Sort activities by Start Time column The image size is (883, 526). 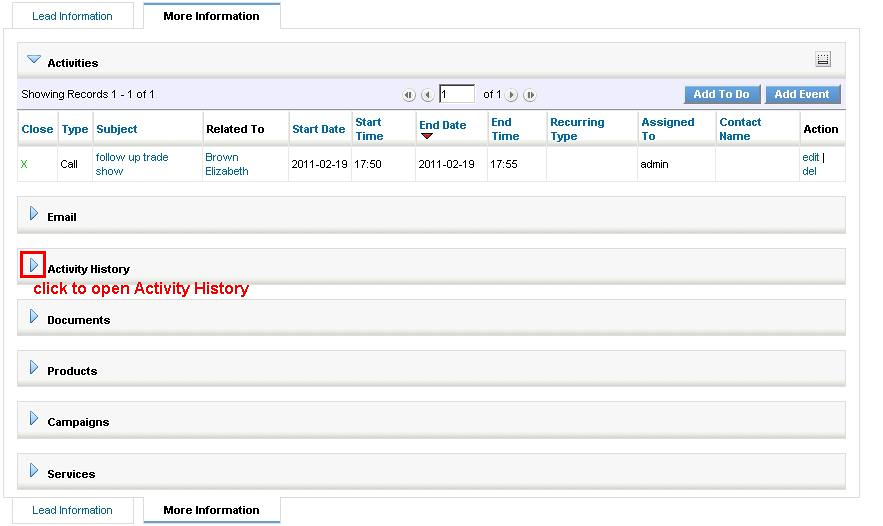point(369,129)
